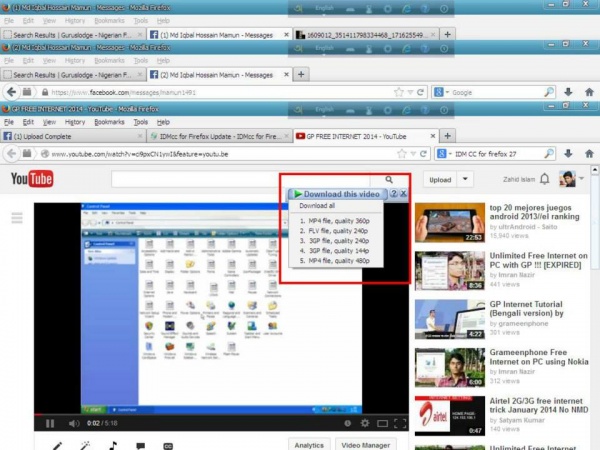The width and height of the screenshot is (600, 450).
Task: Click GP Internet Tutorial video thumbnail
Action: (450, 320)
